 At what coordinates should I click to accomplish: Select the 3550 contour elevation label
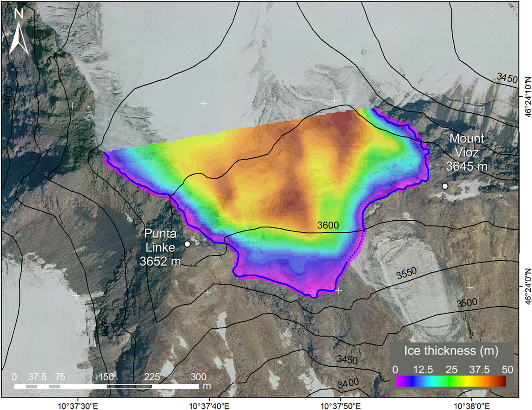click(407, 273)
